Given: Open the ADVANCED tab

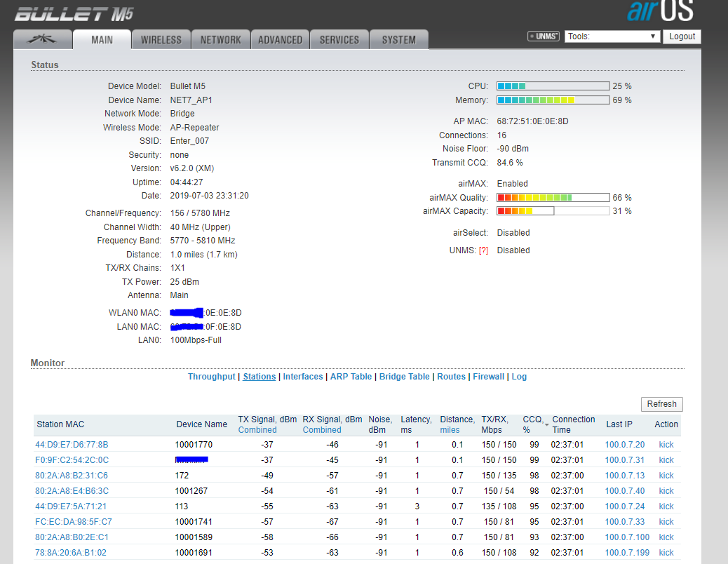Looking at the screenshot, I should pos(280,40).
